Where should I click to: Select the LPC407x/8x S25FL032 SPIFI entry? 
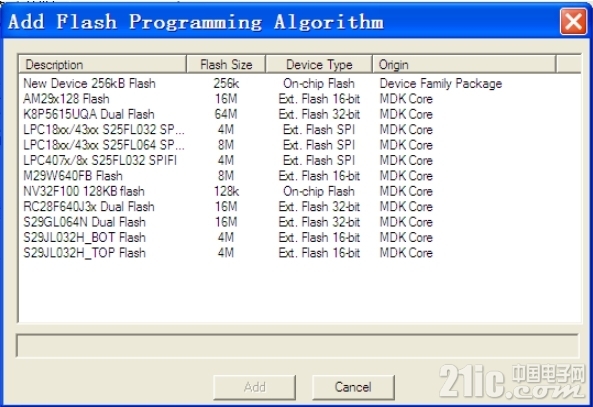tap(100, 160)
